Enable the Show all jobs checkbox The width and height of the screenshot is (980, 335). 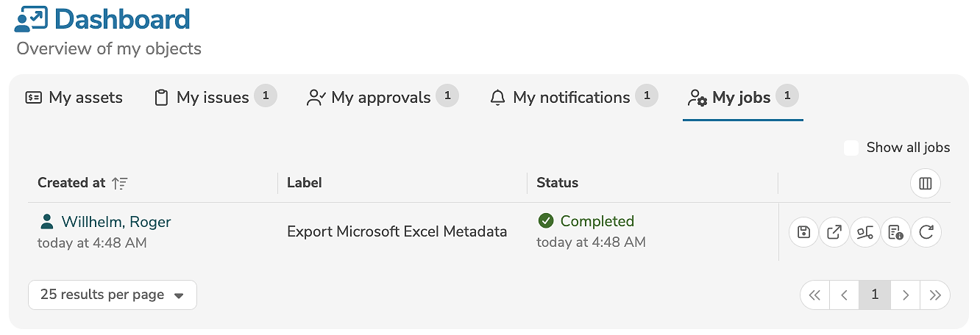[x=851, y=148]
